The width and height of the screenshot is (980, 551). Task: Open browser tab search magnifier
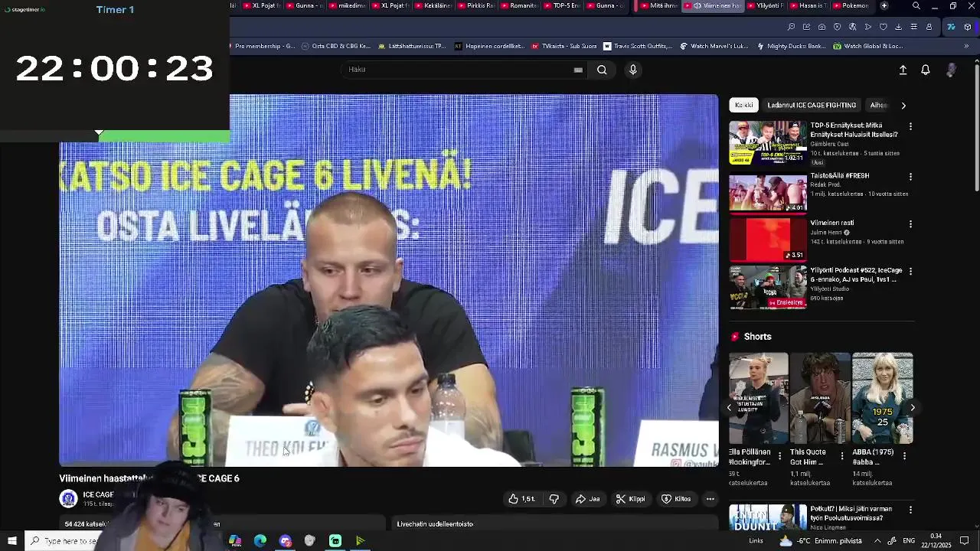coord(916,5)
